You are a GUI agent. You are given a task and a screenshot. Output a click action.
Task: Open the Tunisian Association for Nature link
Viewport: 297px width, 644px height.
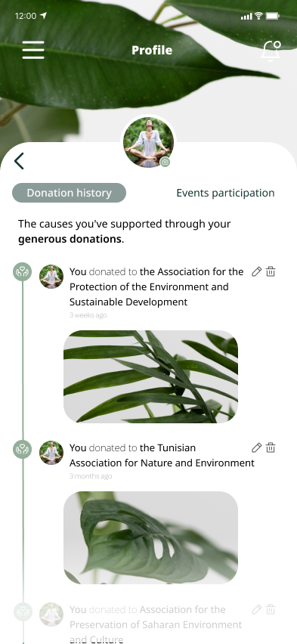click(x=162, y=455)
